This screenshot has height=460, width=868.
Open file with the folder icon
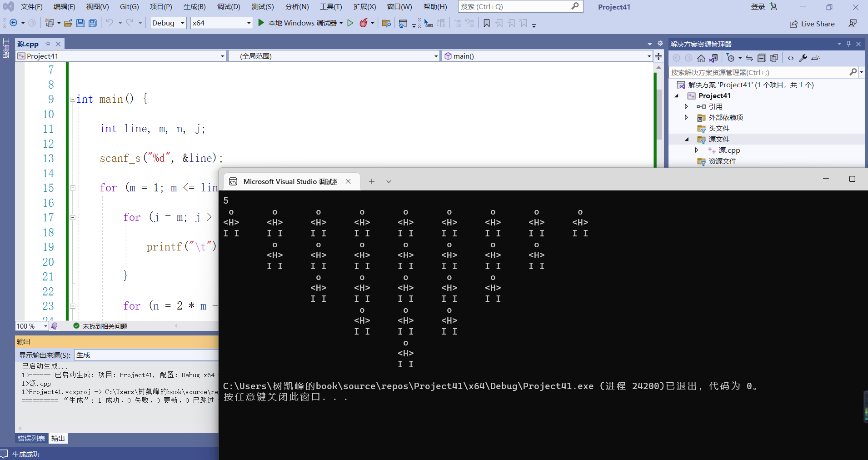coord(68,23)
